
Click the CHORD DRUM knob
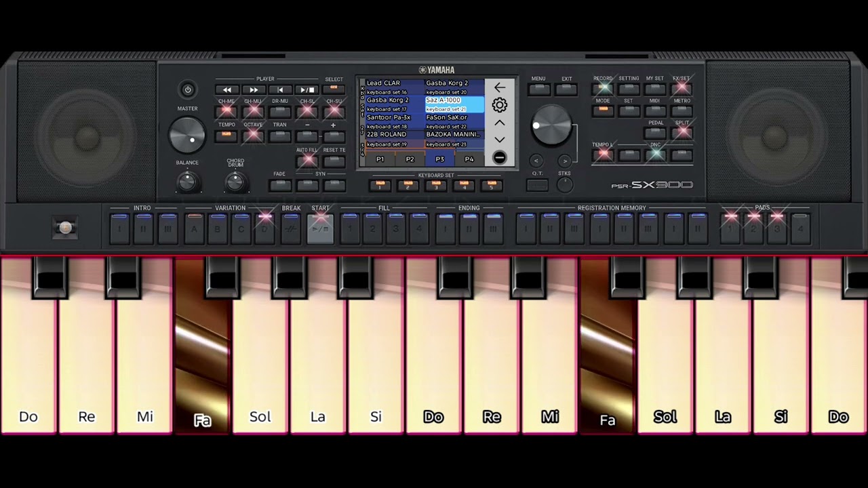[235, 181]
